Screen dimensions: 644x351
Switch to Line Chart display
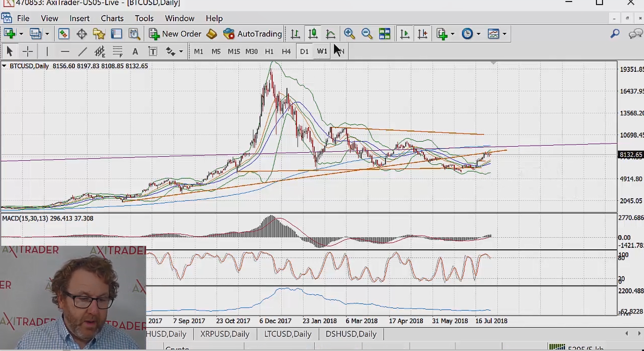(331, 34)
